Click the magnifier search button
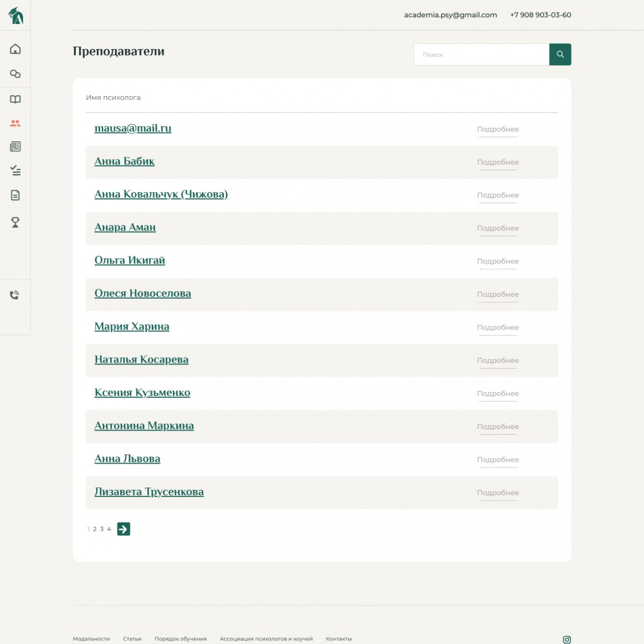Viewport: 644px width, 644px height. (560, 54)
